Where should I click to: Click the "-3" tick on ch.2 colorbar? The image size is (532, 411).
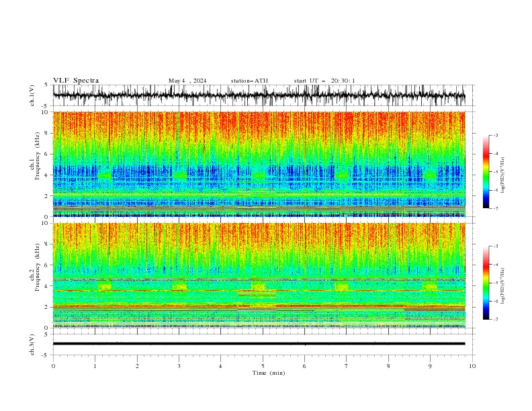point(496,246)
